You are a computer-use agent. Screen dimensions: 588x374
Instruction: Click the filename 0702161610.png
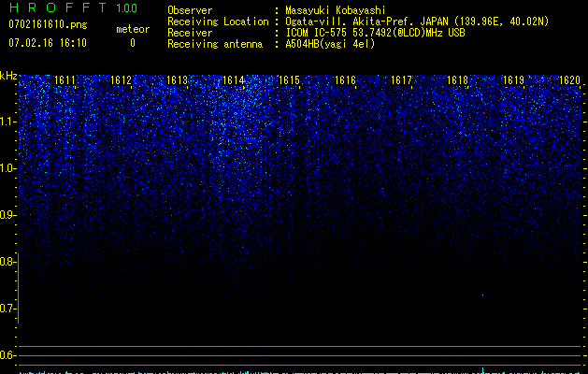pos(48,24)
